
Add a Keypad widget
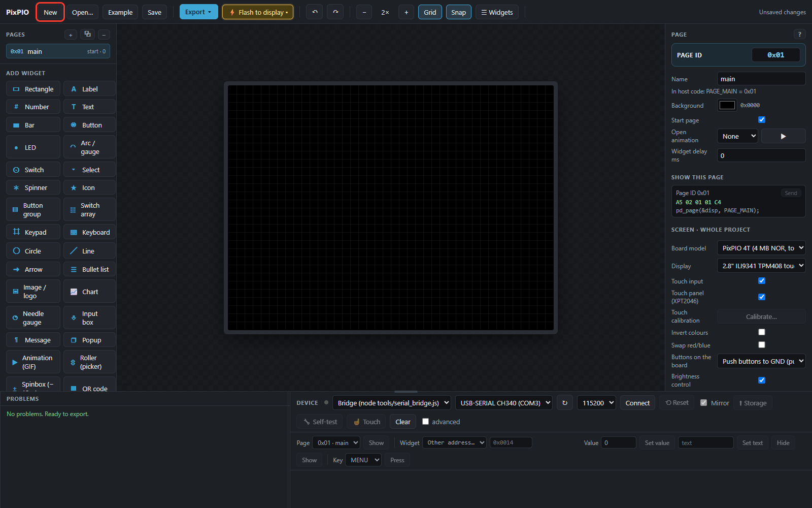(x=33, y=232)
